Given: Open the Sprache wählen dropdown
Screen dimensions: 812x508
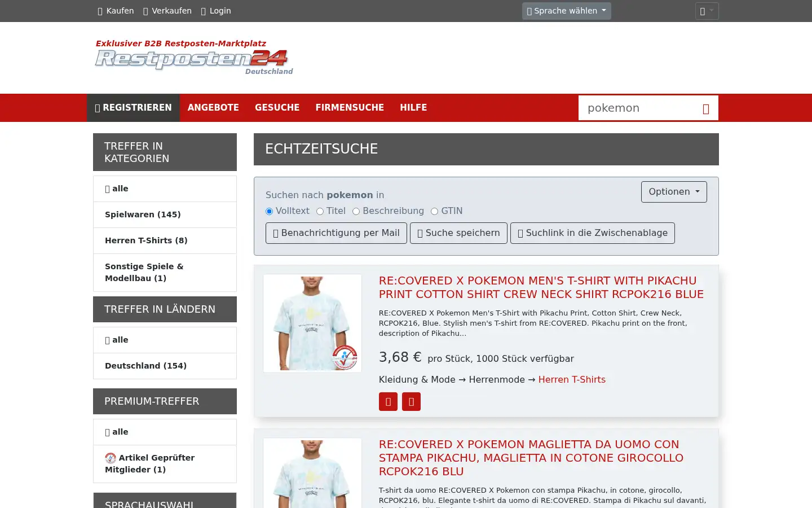Looking at the screenshot, I should coord(566,11).
